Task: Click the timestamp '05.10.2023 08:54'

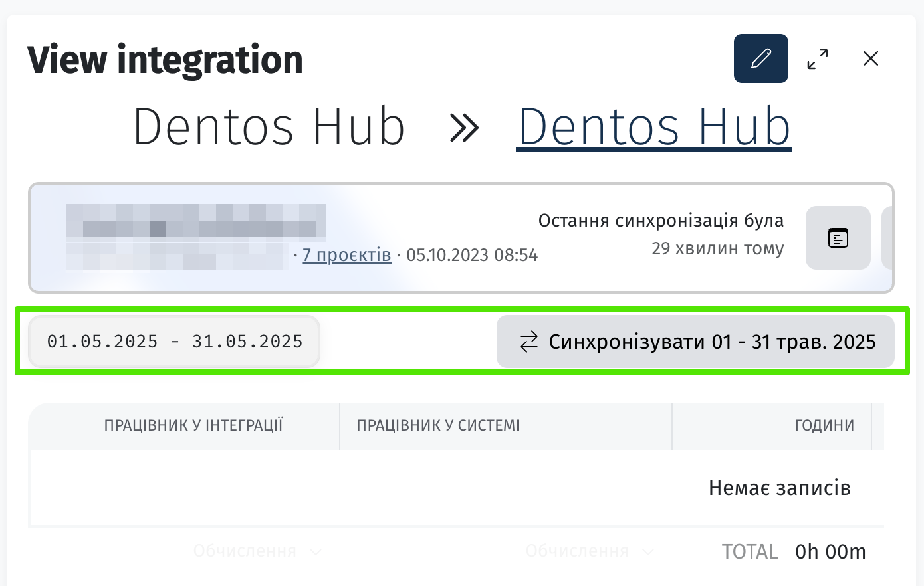Action: tap(472, 255)
